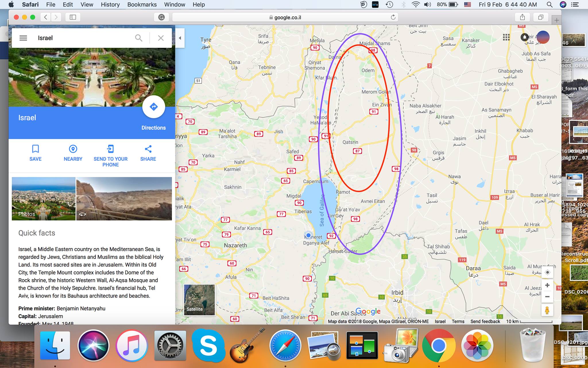Image resolution: width=588 pixels, height=368 pixels.
Task: Collapse the side panel arrow
Action: 180,38
